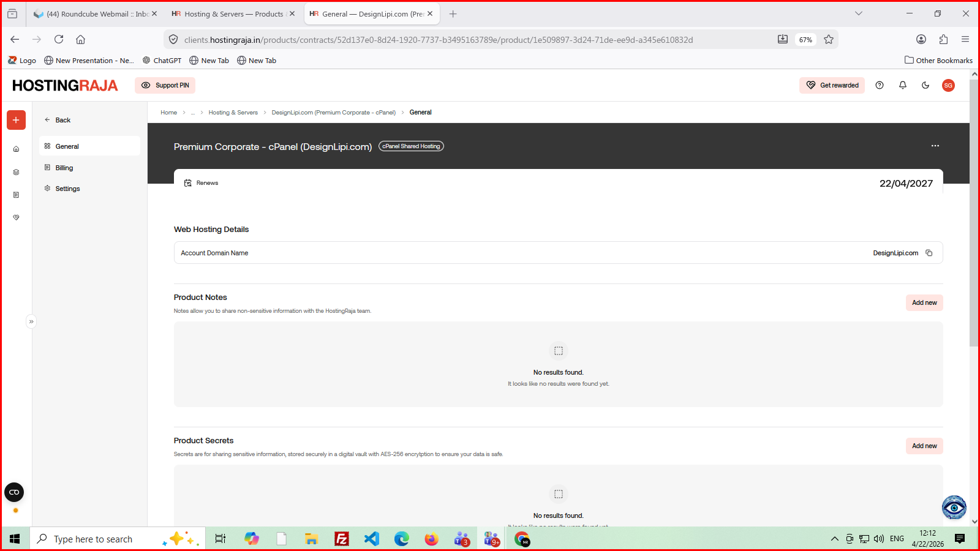Open the help question mark icon
Viewport: 980px width, 551px height.
coord(880,85)
